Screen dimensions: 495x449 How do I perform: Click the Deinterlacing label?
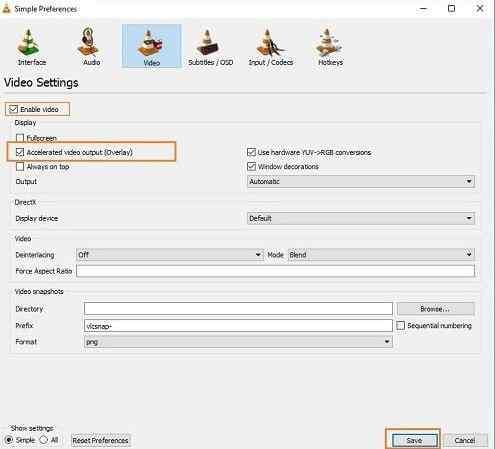click(x=35, y=255)
